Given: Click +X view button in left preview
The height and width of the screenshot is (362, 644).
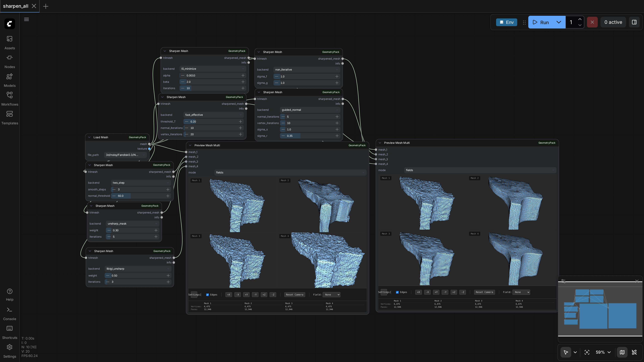Looking at the screenshot, I should (x=228, y=295).
